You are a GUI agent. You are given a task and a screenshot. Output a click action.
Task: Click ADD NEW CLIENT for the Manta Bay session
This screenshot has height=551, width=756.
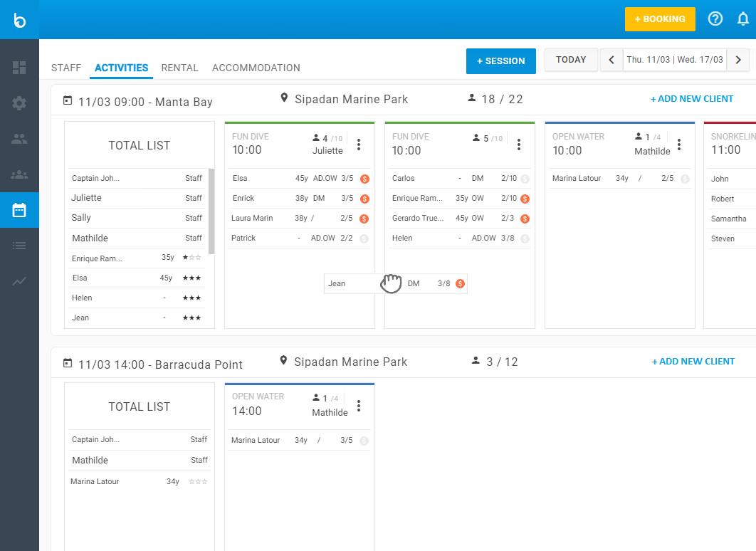point(692,100)
